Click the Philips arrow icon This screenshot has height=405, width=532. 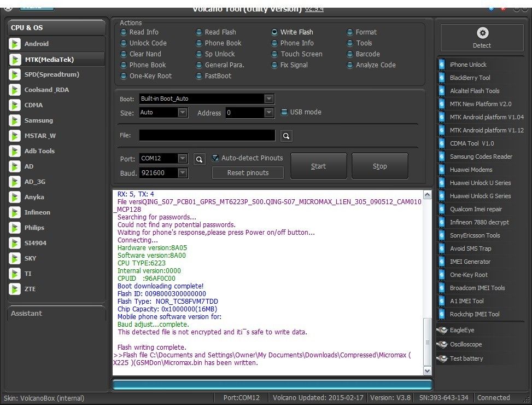15,228
